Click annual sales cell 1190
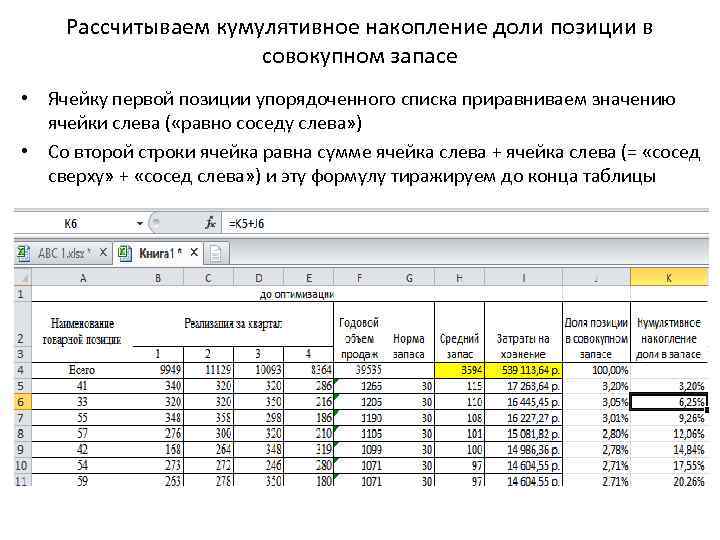This screenshot has width=720, height=540. 359,418
